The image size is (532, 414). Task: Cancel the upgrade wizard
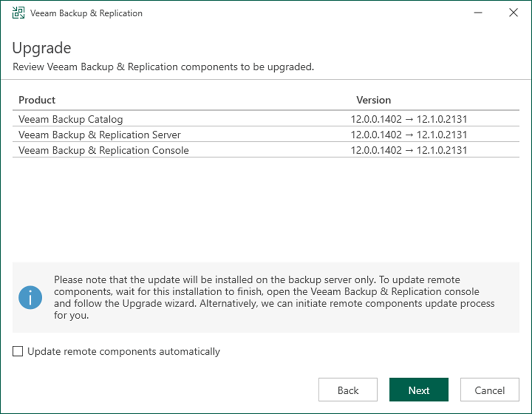click(x=489, y=390)
